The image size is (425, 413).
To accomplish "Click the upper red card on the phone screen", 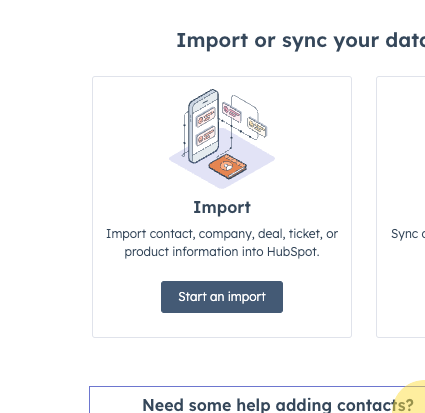I will pos(205,117).
